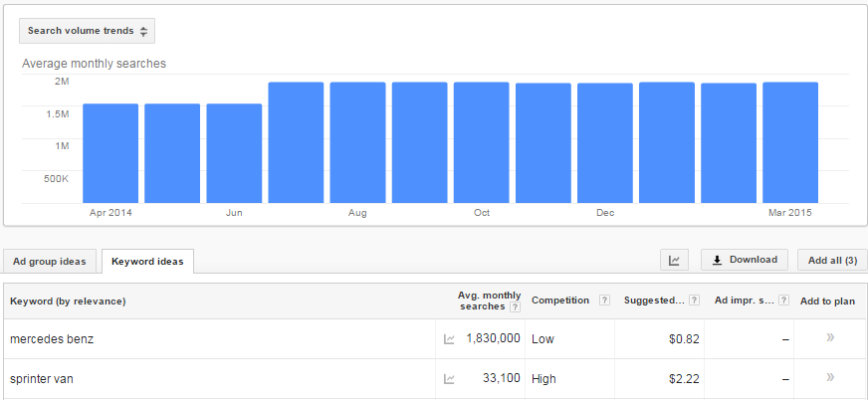This screenshot has width=868, height=400.
Task: Sort by Keyword (by relevance) header
Action: click(68, 301)
